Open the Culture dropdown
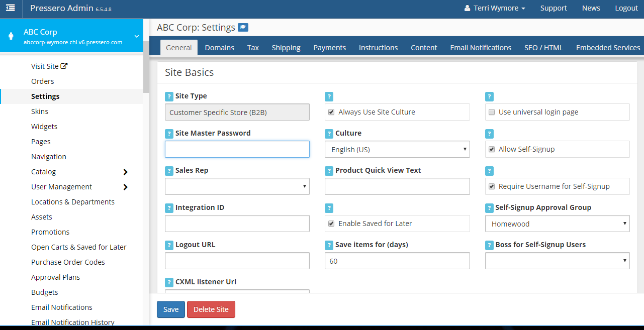Screen dimensions: 644x330 point(397,150)
